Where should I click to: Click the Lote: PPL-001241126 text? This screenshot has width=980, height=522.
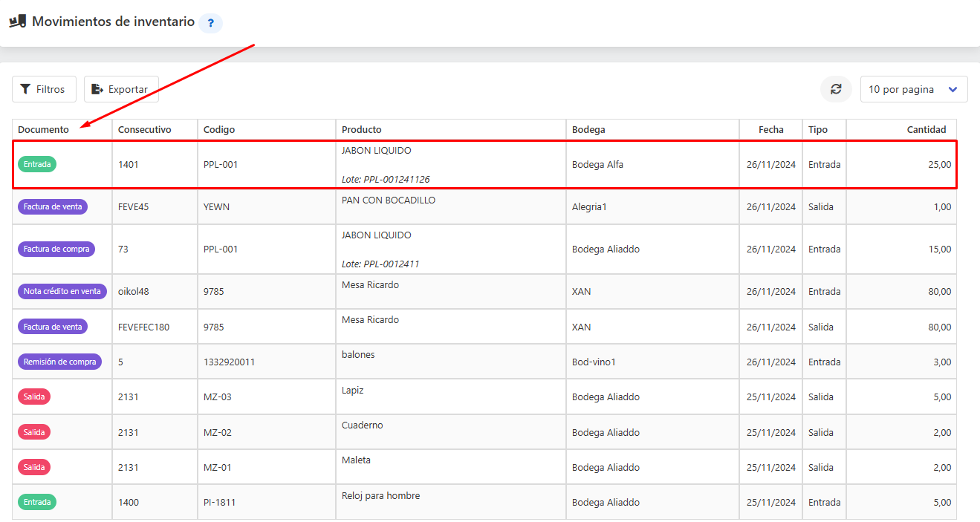point(386,179)
